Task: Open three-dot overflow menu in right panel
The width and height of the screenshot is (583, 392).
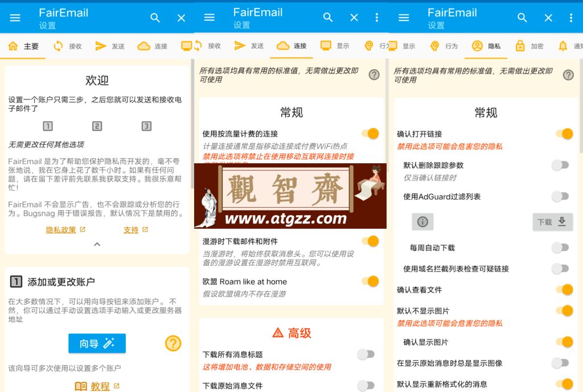Action: click(570, 18)
